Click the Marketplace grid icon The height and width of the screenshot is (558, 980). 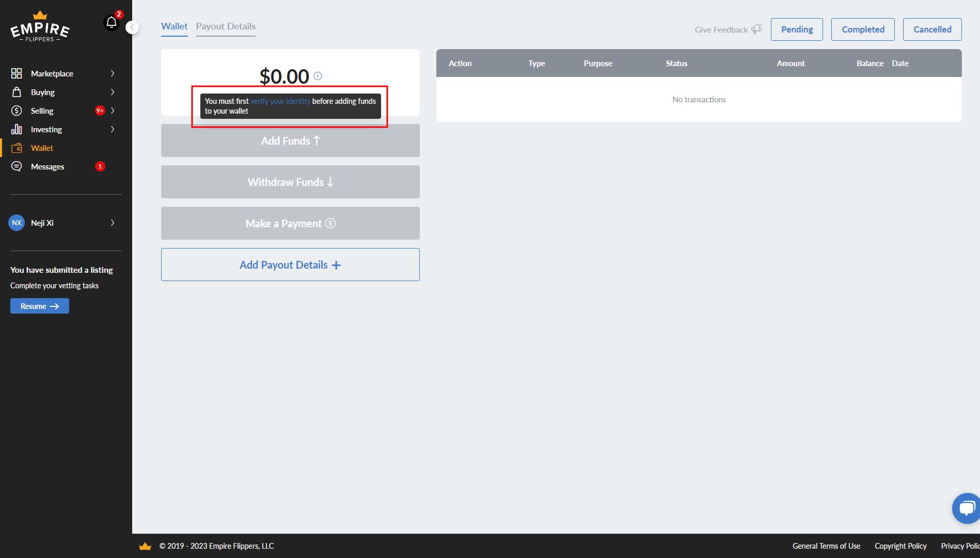[17, 73]
